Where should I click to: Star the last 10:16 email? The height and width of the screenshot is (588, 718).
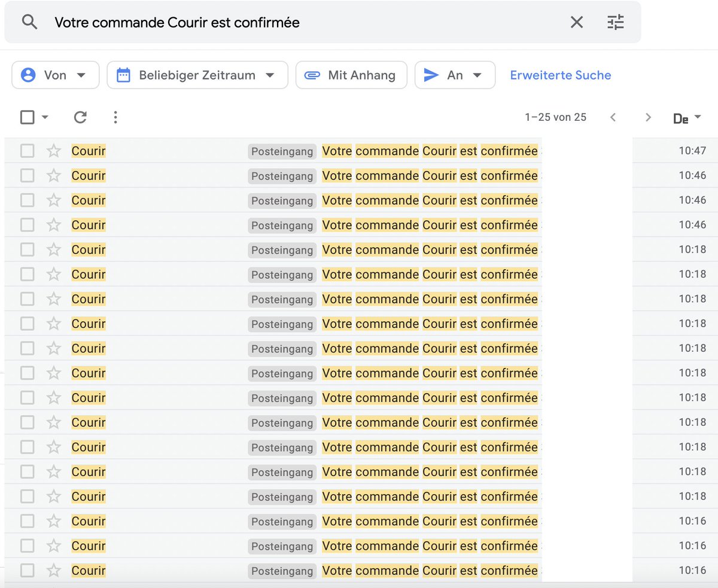54,570
